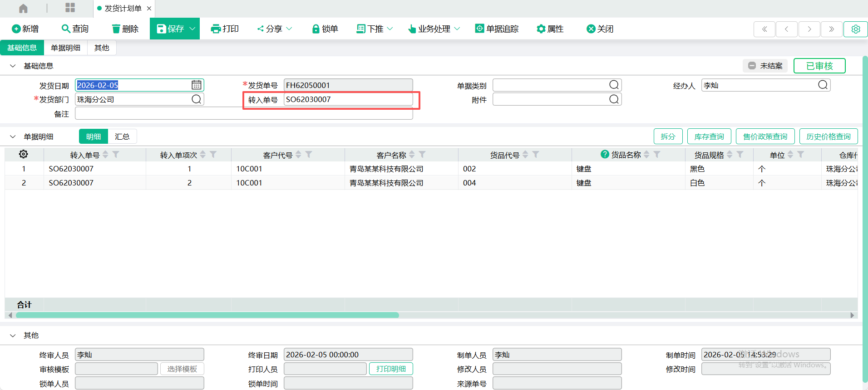Click the 打印明细 button
Image resolution: width=868 pixels, height=390 pixels.
pyautogui.click(x=391, y=369)
